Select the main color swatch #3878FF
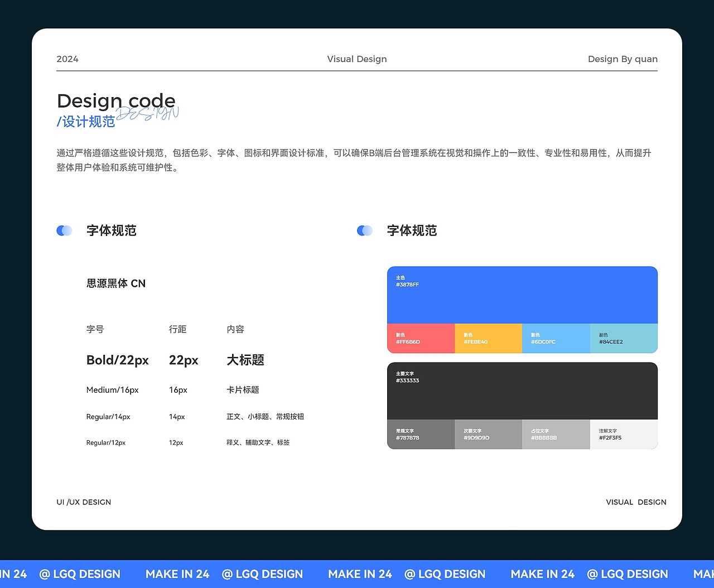The width and height of the screenshot is (714, 588). [x=522, y=295]
